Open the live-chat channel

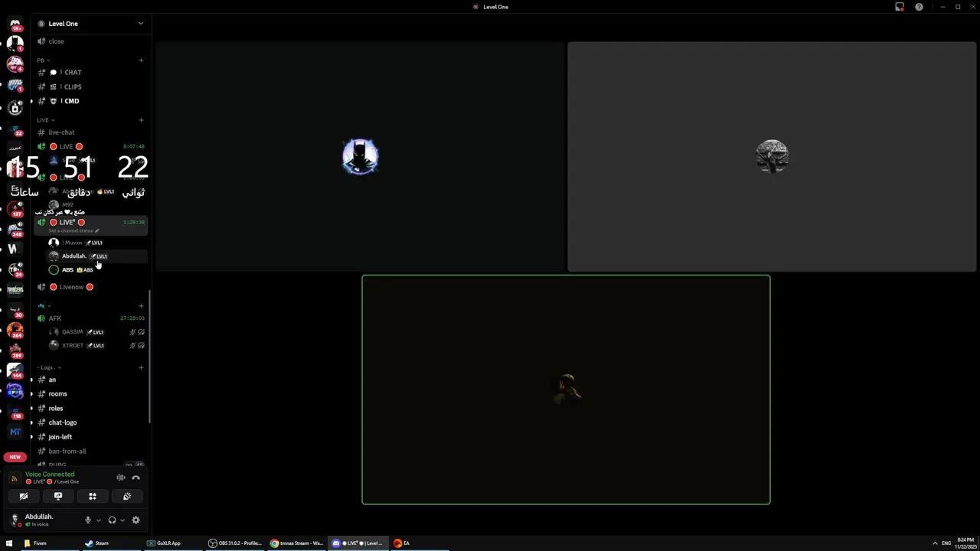pos(91,132)
